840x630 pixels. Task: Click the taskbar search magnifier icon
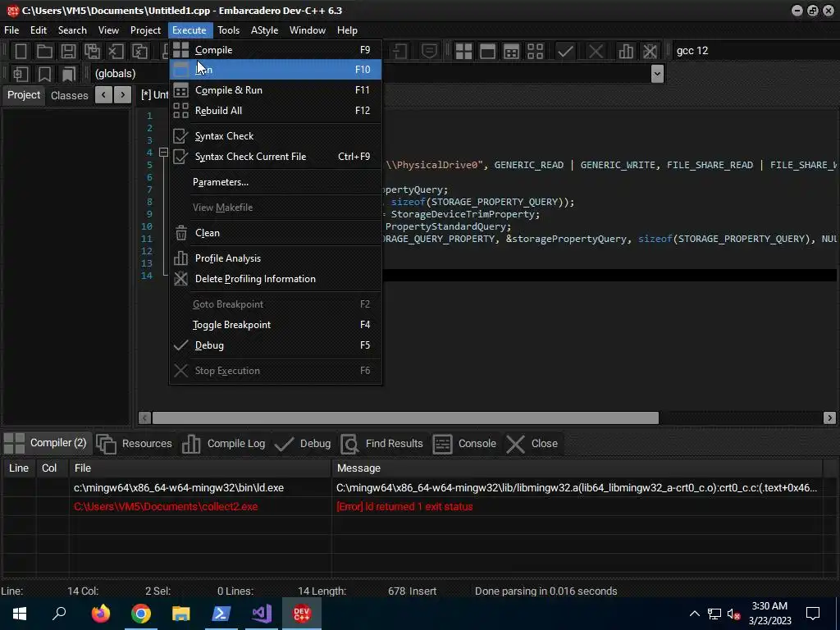pos(59,614)
